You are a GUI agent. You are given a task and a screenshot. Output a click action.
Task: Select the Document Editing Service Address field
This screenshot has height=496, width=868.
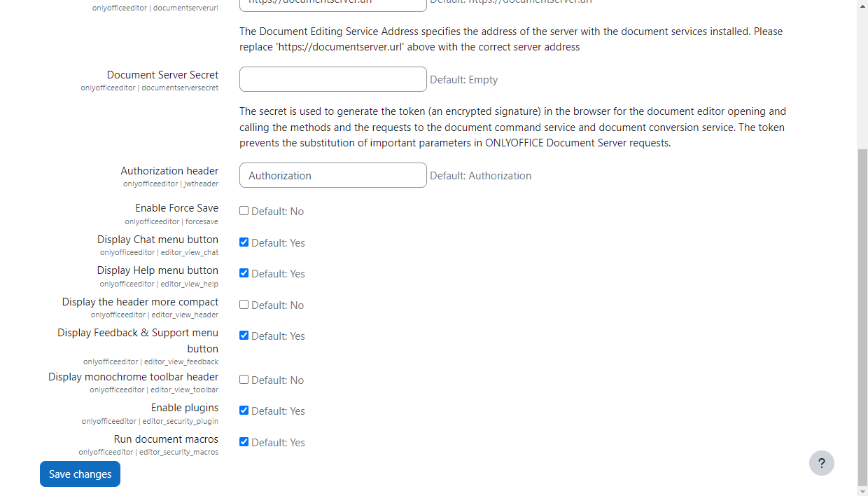coord(332,4)
